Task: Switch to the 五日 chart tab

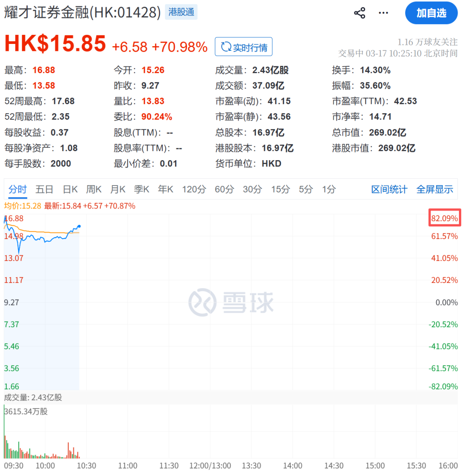Action: pyautogui.click(x=44, y=189)
